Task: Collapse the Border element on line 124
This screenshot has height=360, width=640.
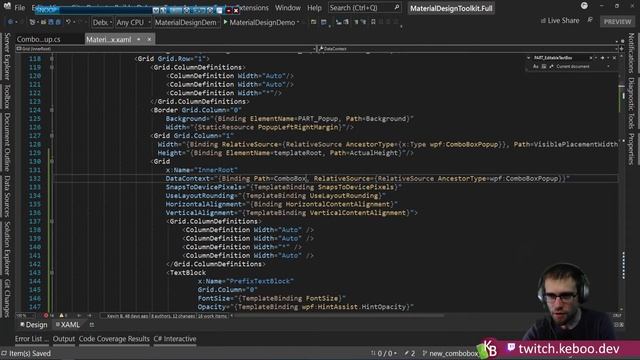Action: click(x=52, y=110)
